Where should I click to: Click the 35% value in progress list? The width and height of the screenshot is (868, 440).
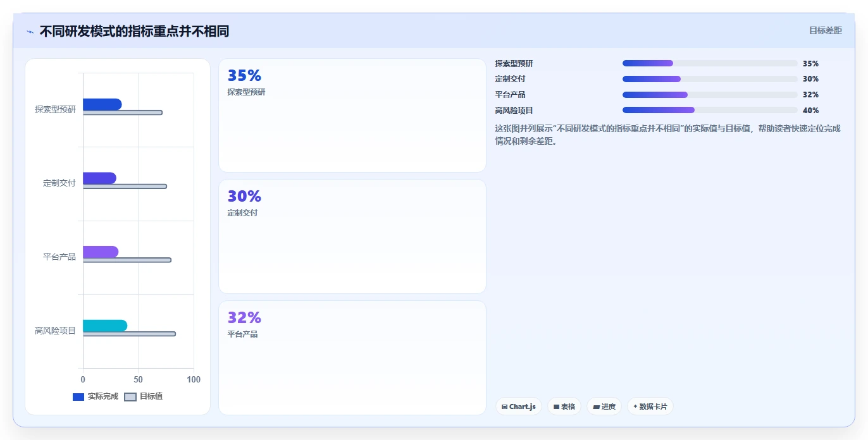[810, 64]
